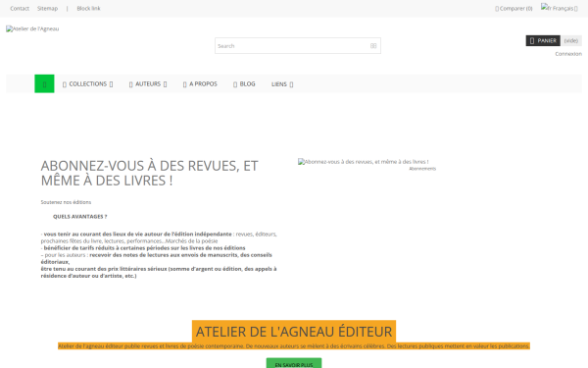Click text 'bénéficier de tarifs réduits'
Image resolution: width=588 pixels, height=368 pixels.
pyautogui.click(x=144, y=248)
